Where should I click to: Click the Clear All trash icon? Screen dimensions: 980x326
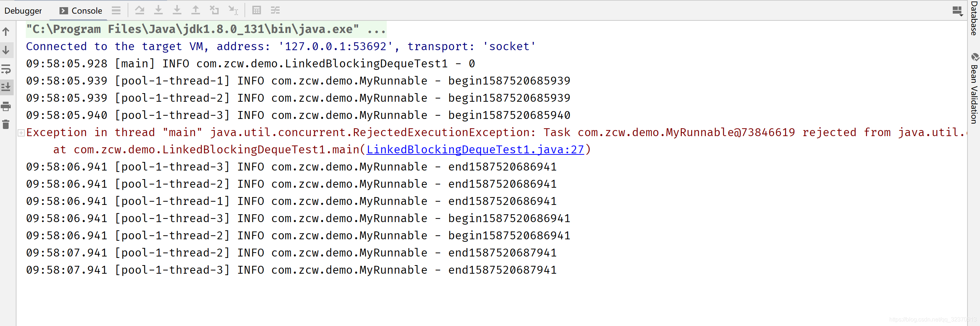pos(6,124)
